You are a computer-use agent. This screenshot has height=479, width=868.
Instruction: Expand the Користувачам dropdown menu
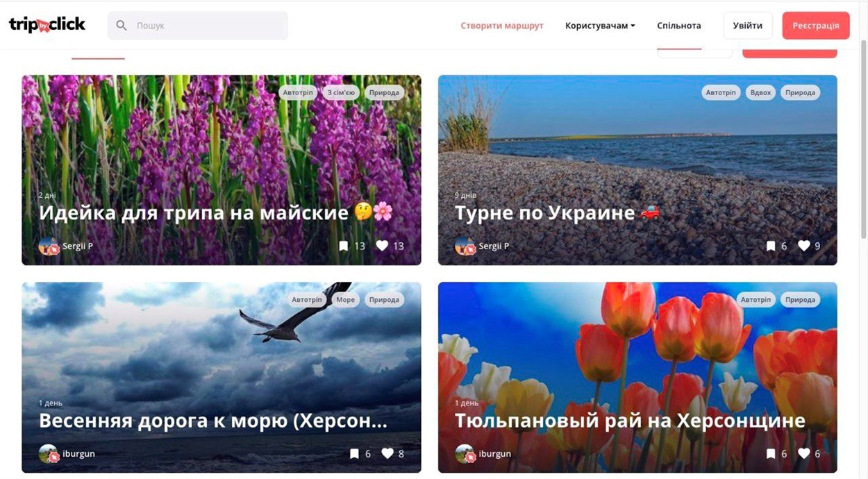coord(600,26)
